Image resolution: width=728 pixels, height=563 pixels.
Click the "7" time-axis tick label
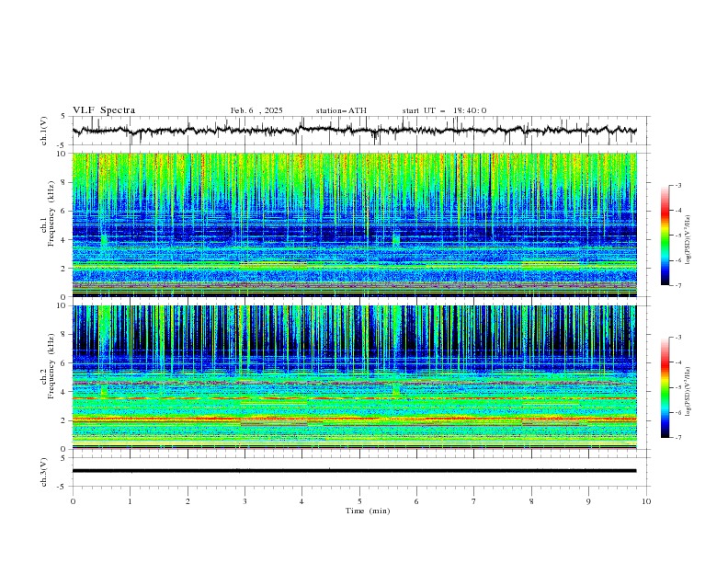474,501
